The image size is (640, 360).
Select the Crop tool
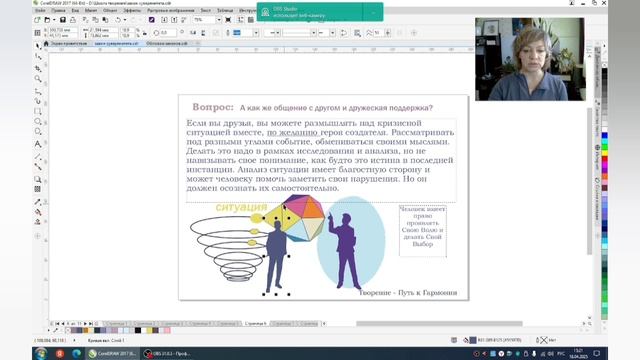38,68
